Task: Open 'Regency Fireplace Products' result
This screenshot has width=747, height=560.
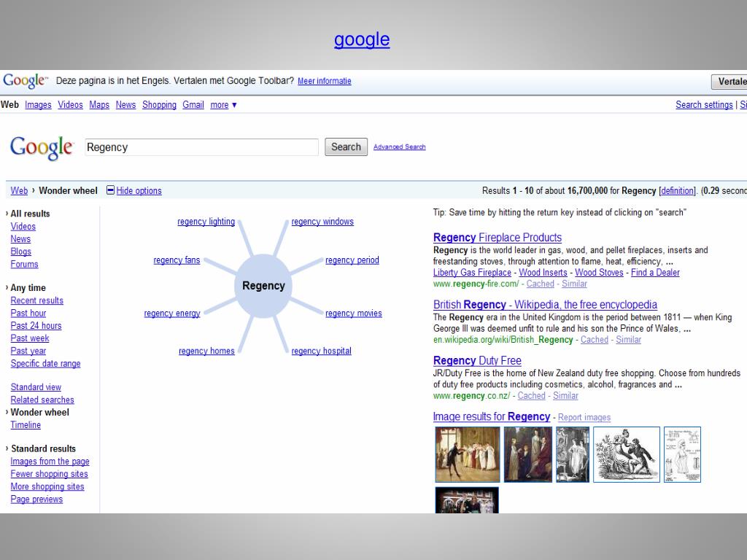Action: click(x=498, y=238)
